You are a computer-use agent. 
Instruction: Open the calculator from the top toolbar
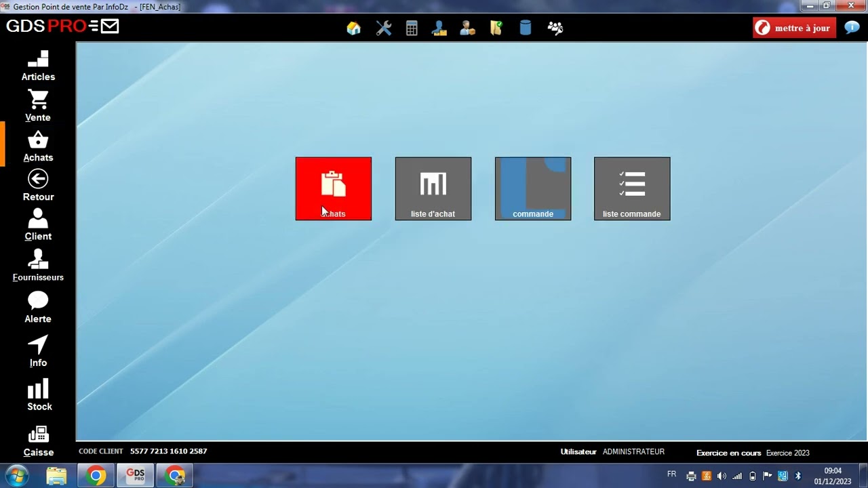coord(412,28)
